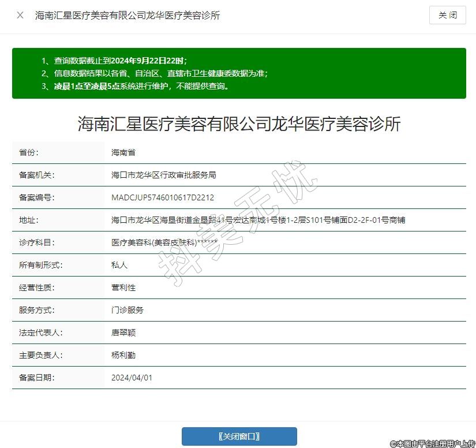Select main responsible person 杨利勤
The image size is (476, 448).
click(123, 355)
